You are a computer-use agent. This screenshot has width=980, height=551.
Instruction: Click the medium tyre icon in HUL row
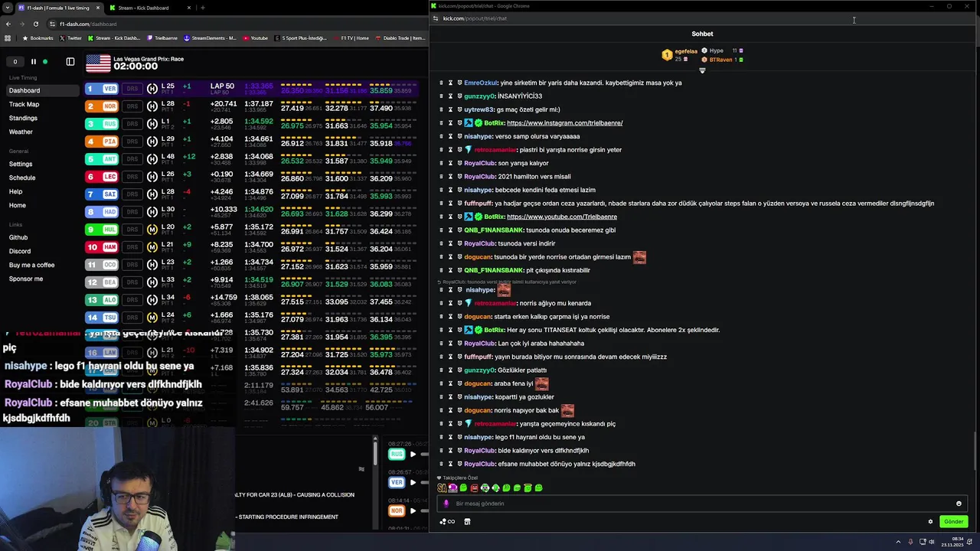click(x=152, y=230)
